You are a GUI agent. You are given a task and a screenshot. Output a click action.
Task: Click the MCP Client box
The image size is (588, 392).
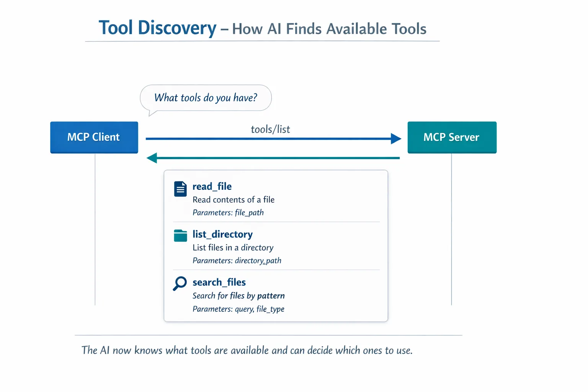pyautogui.click(x=94, y=137)
